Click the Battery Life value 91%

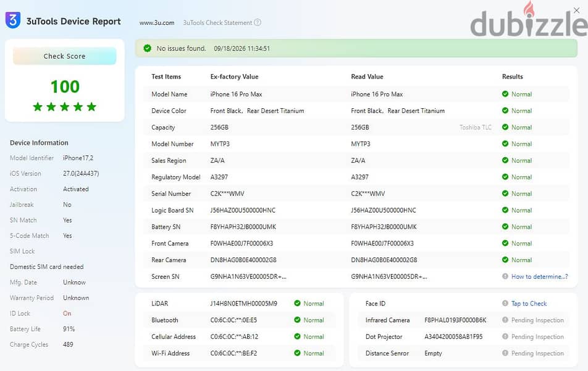coord(69,329)
